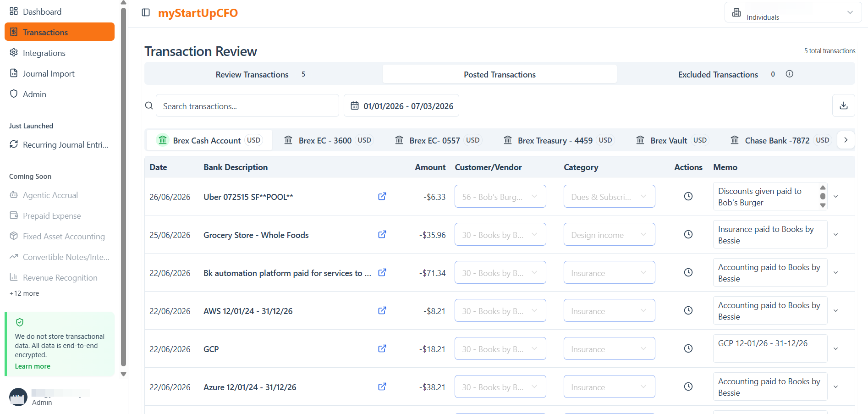Switch to Excluded Transactions tab

[x=735, y=74]
